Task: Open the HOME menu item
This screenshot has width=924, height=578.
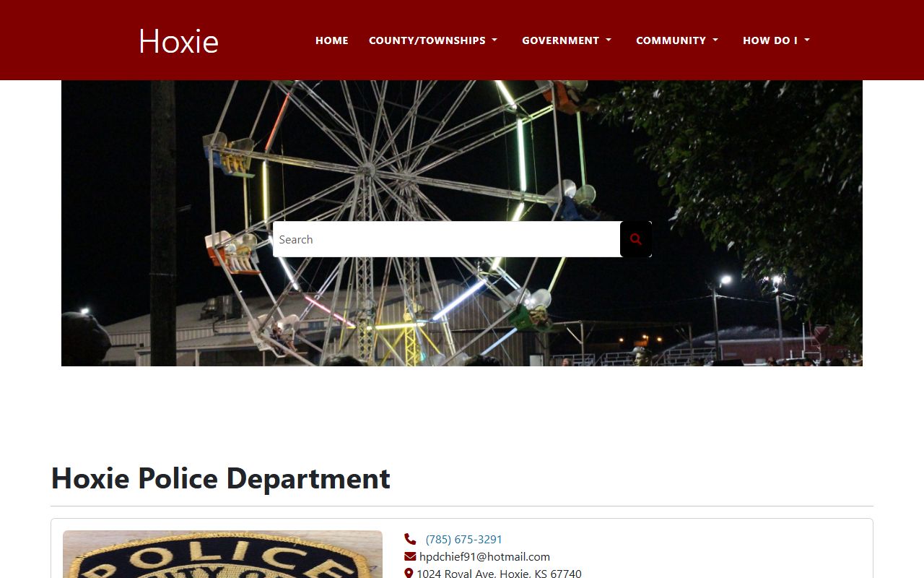Action: 332,40
